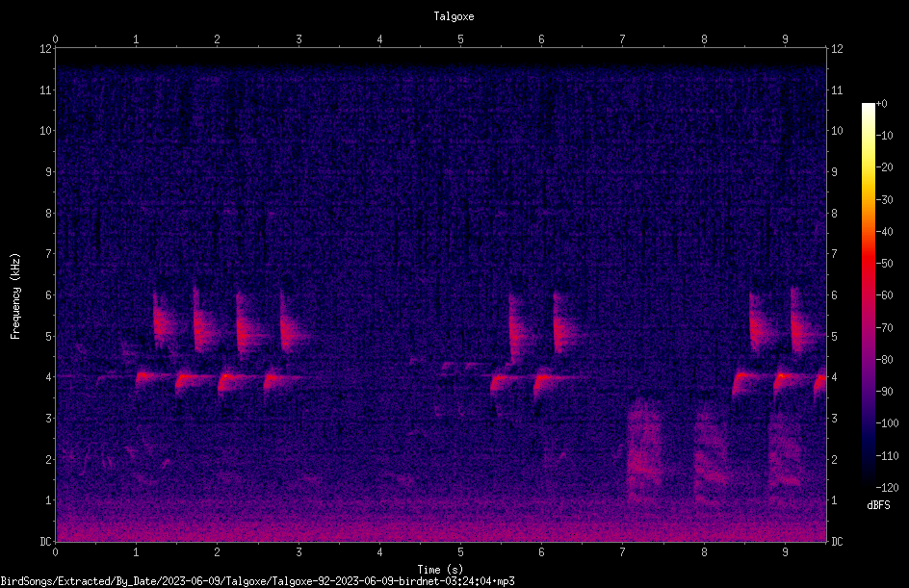Click the "5" tick on the top time axis

pos(460,39)
